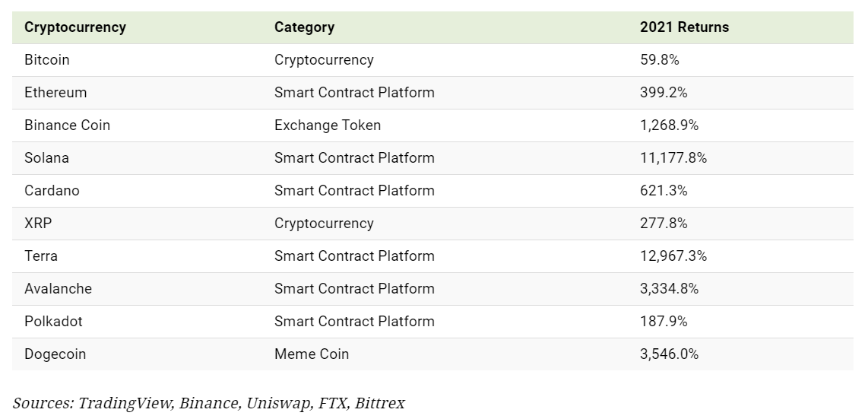Click the Category column header

pyautogui.click(x=304, y=27)
